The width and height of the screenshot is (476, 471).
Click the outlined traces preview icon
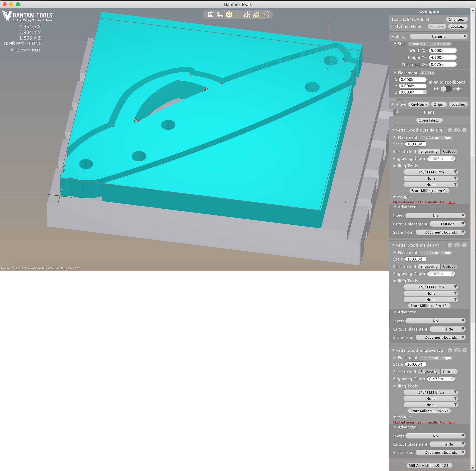coord(247,15)
